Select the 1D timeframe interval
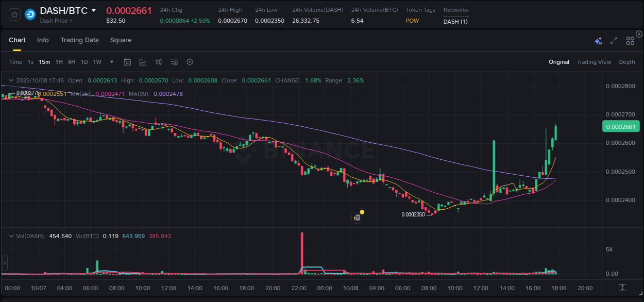 (84, 62)
